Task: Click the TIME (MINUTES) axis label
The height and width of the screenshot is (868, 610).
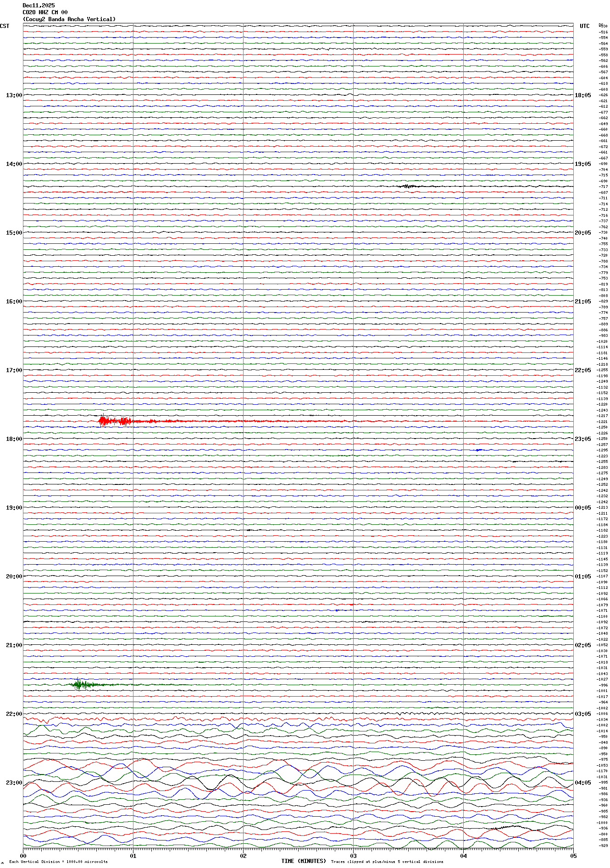Action: coord(304,861)
